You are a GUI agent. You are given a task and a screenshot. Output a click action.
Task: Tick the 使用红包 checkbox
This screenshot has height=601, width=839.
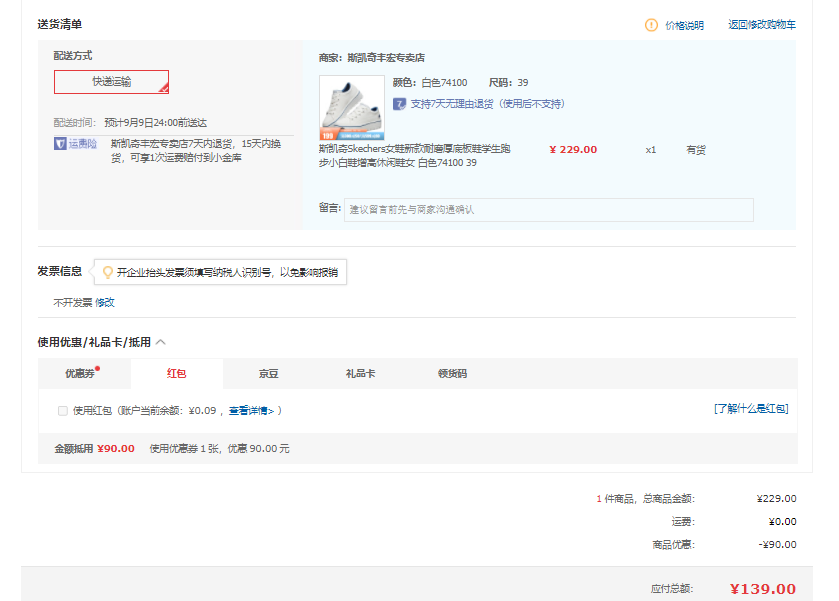tap(63, 410)
